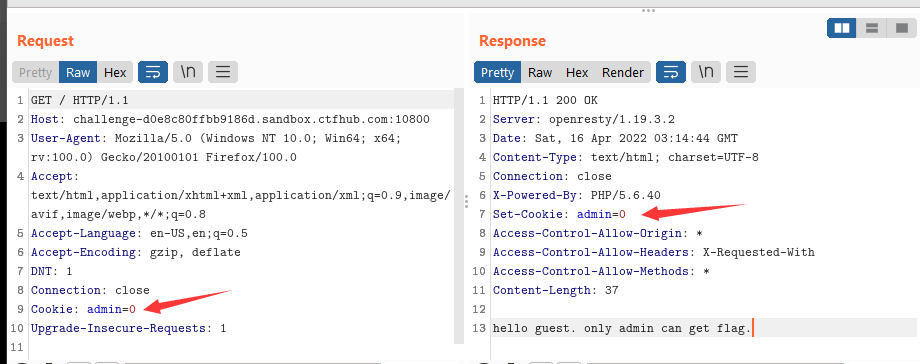Open Request panel hamburger options menu
Image resolution: width=920 pixels, height=364 pixels.
click(x=223, y=72)
